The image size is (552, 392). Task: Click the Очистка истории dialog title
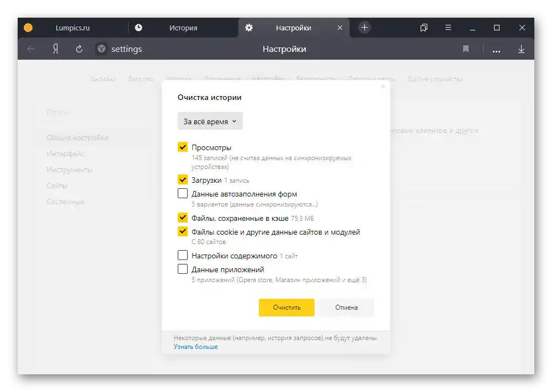pos(209,97)
